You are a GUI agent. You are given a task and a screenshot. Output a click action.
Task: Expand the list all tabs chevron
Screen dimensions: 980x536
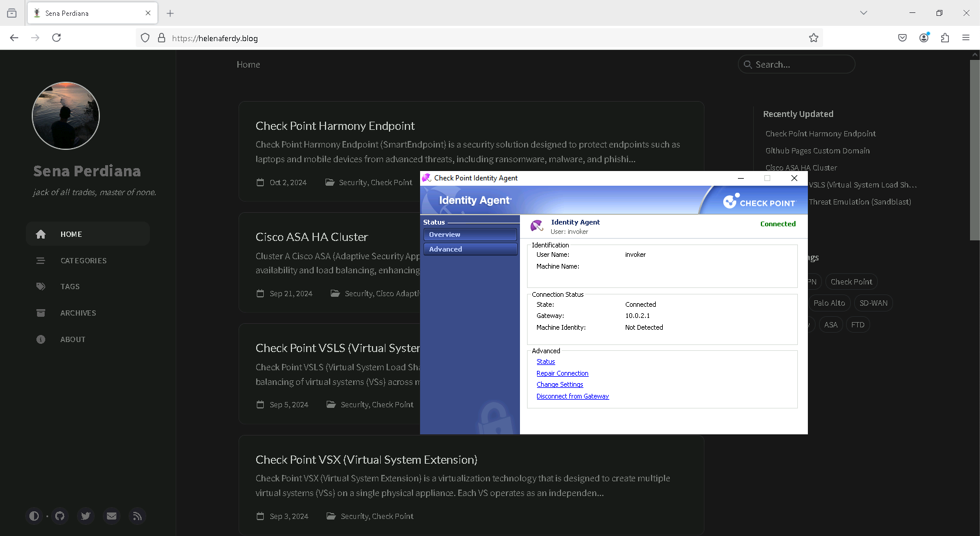click(x=864, y=13)
